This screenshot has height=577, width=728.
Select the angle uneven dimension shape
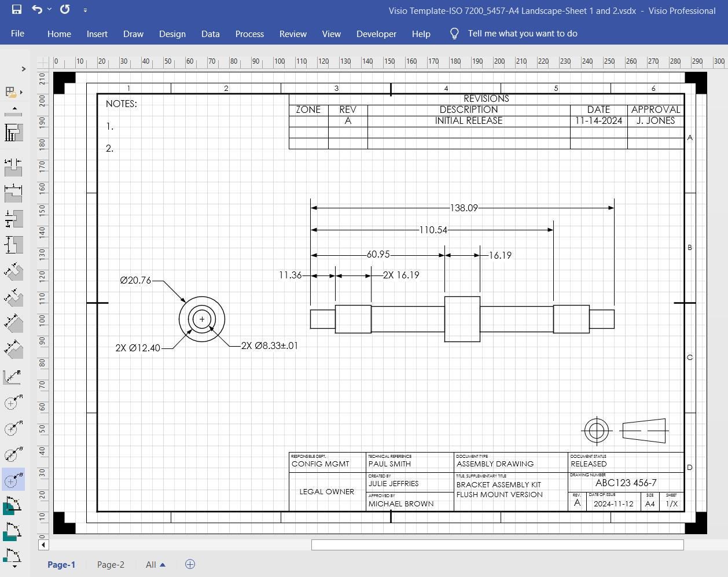tap(13, 556)
